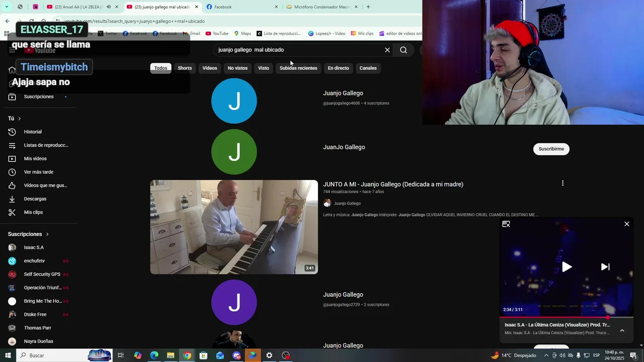This screenshot has height=362, width=644.
Task: Open Task View in the taskbar
Action: [x=121, y=355]
